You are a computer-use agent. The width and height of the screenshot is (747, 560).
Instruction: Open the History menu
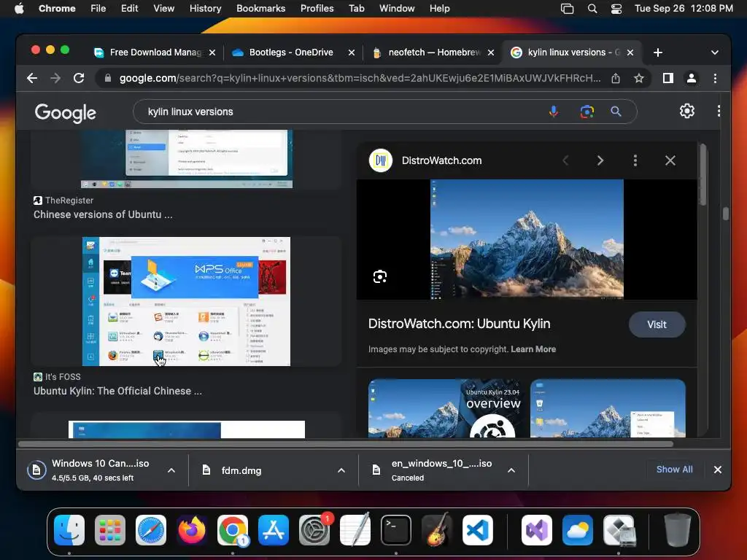(x=205, y=9)
